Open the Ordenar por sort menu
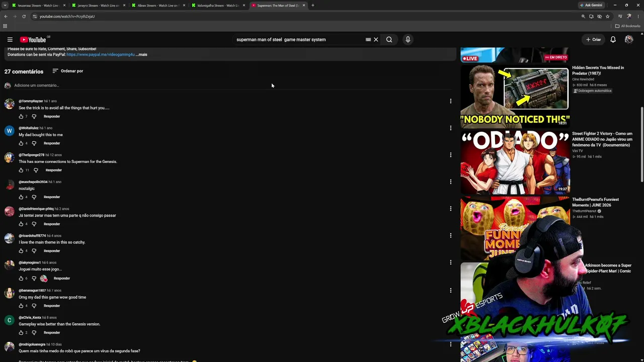644x362 pixels. (68, 71)
